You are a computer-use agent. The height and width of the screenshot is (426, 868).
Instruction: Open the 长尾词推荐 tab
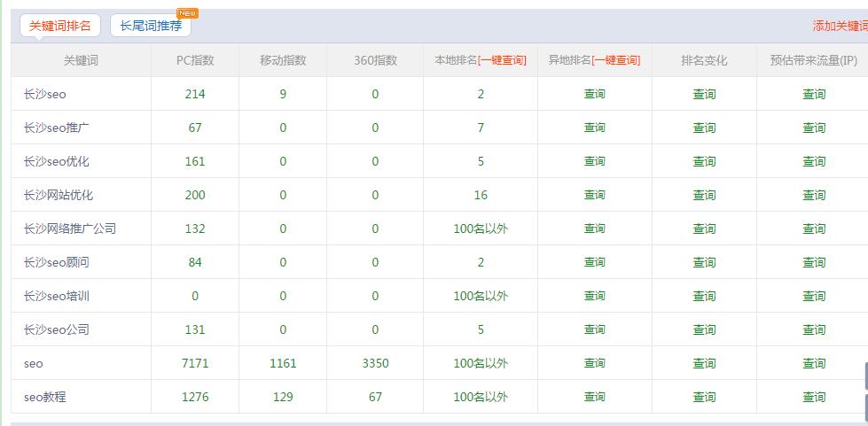tap(151, 26)
